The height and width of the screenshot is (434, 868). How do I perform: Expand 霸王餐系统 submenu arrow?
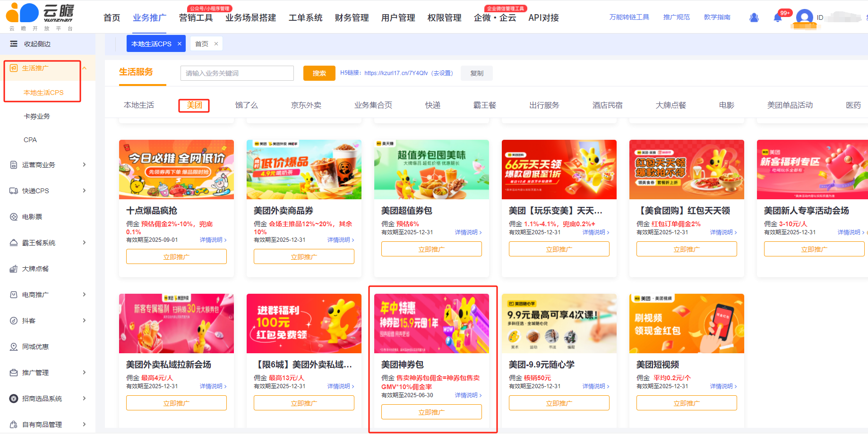(85, 243)
